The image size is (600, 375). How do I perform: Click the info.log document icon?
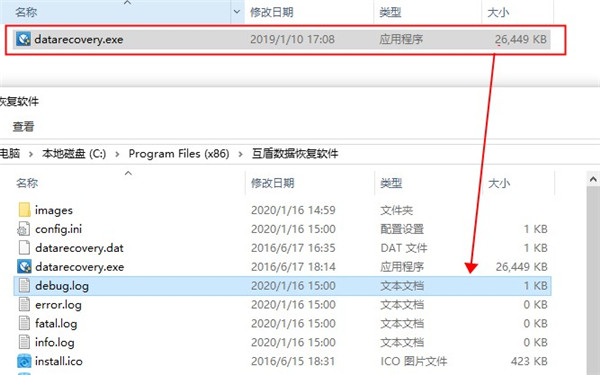[24, 342]
